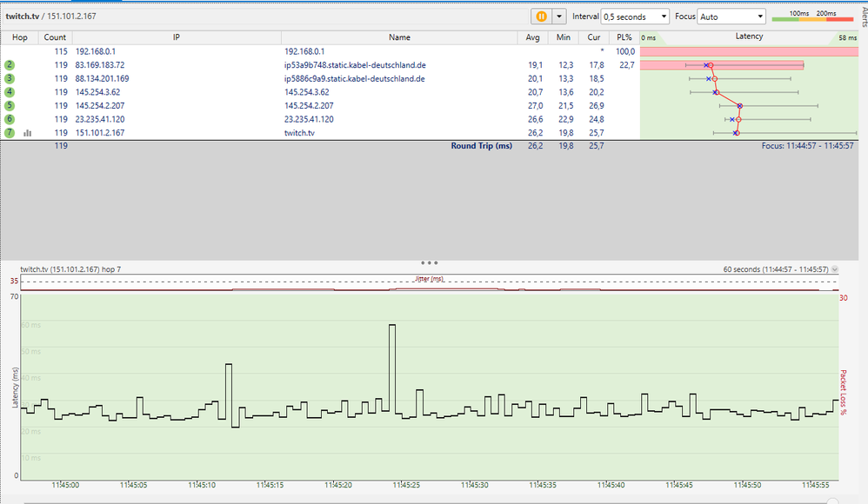
Task: Expand the 60 seconds time range chevron
Action: (x=835, y=269)
